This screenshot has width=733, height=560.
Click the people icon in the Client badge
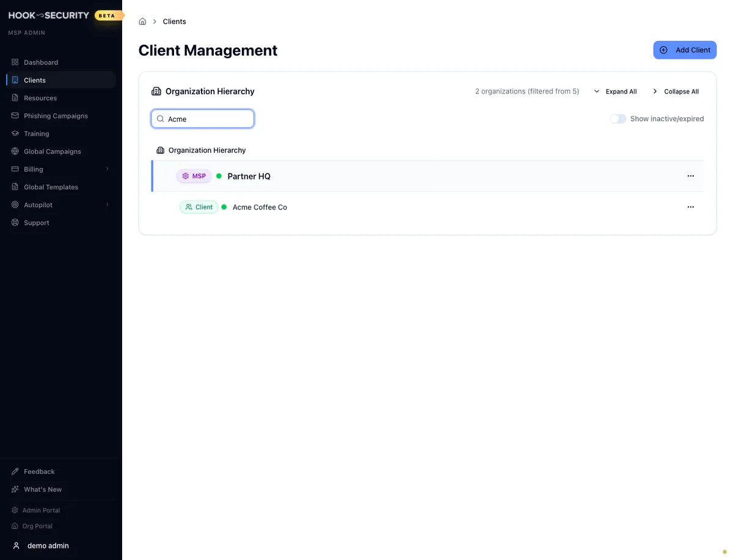click(x=189, y=207)
